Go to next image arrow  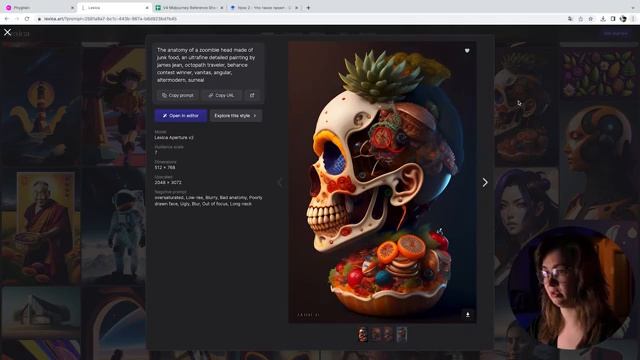pos(485,182)
